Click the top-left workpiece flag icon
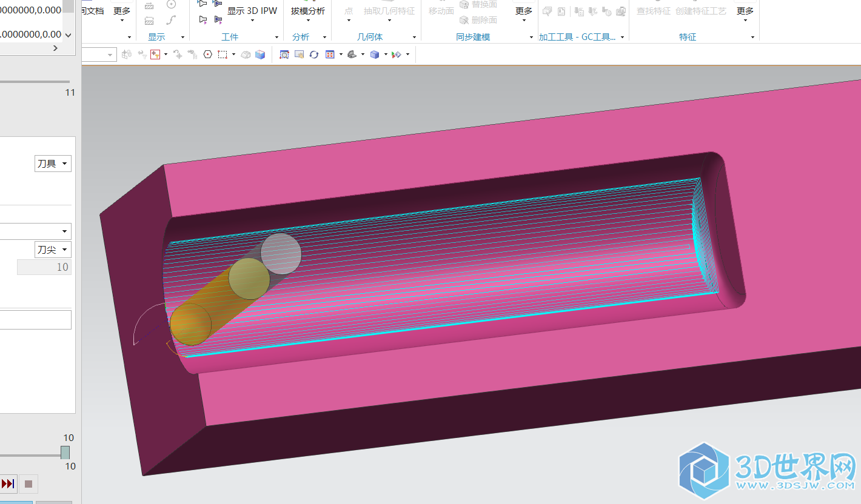 (203, 4)
